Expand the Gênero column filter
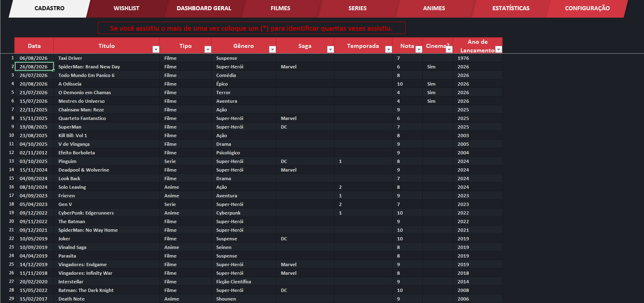Image resolution: width=644 pixels, height=303 pixels. click(x=272, y=50)
